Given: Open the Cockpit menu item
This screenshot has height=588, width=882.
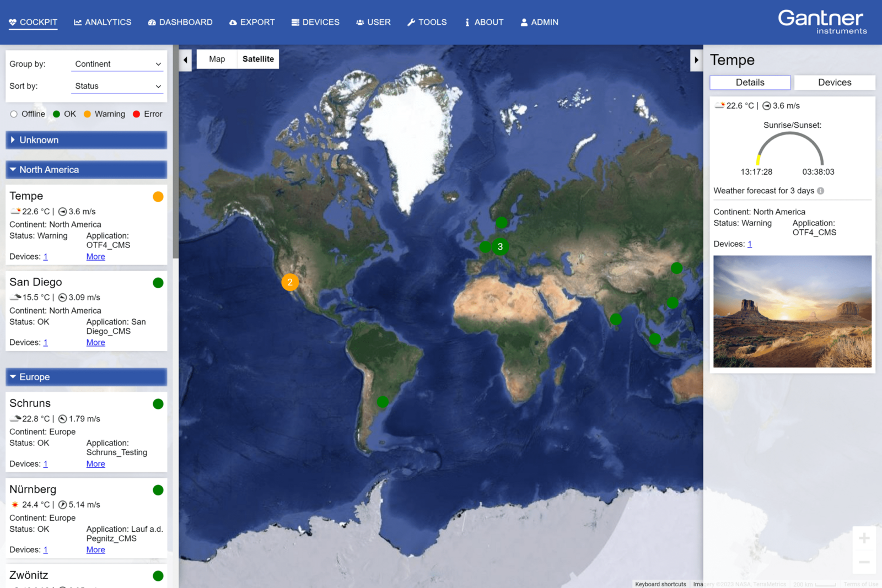Looking at the screenshot, I should pos(33,22).
